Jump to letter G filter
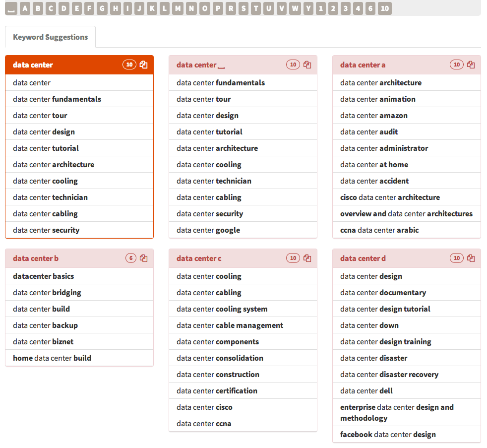 tap(102, 8)
